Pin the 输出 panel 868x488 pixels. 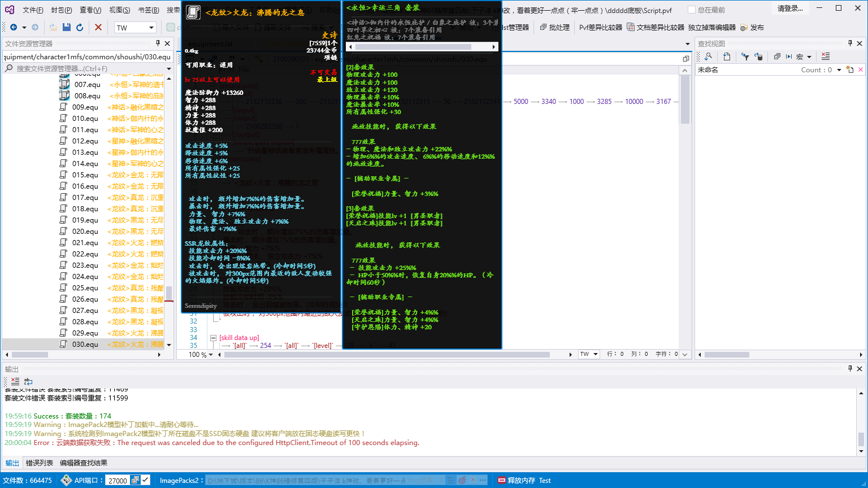click(x=850, y=369)
